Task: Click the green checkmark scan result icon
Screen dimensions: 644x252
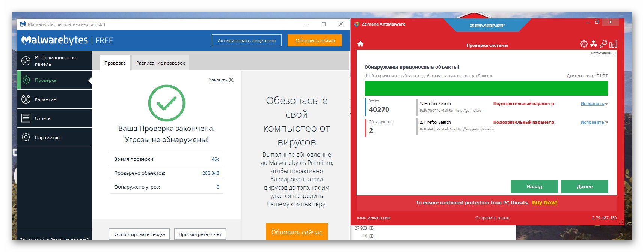Action: click(167, 103)
